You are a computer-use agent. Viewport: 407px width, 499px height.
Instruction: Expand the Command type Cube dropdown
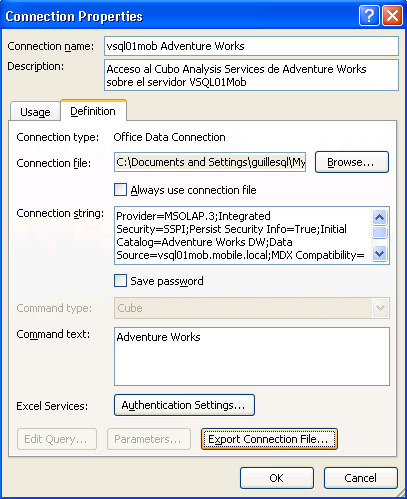point(380,308)
